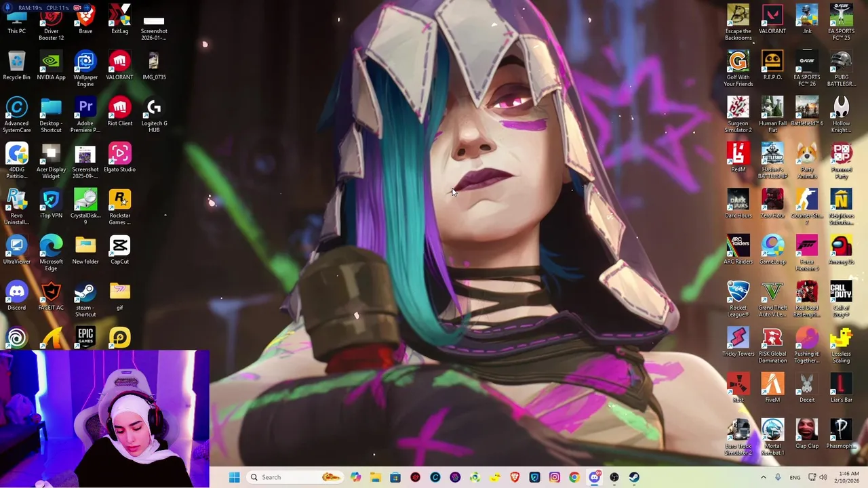868x488 pixels.
Task: Open Google Chrome from the taskbar
Action: (574, 477)
